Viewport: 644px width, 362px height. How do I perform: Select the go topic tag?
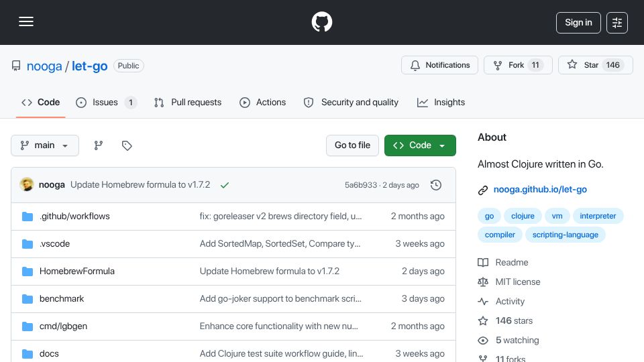pyautogui.click(x=489, y=216)
